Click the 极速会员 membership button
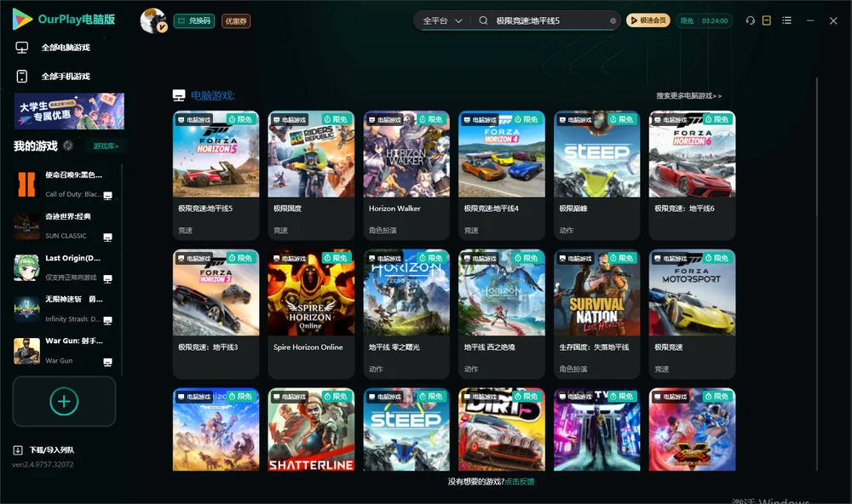The height and width of the screenshot is (504, 852). pos(648,20)
